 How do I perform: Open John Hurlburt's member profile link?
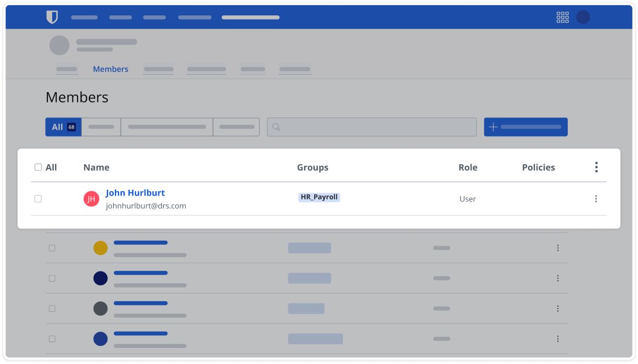pos(135,193)
